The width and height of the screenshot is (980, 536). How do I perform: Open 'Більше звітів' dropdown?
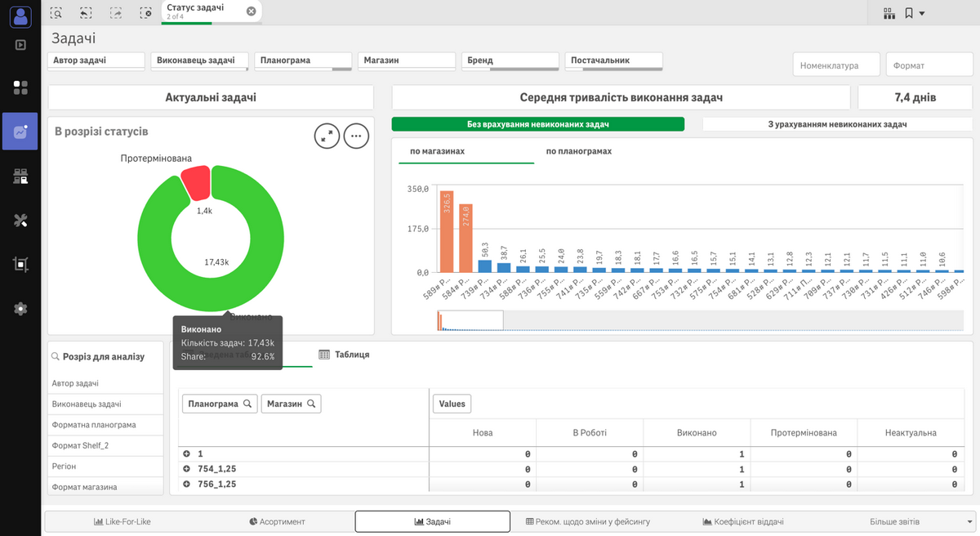pos(919,521)
